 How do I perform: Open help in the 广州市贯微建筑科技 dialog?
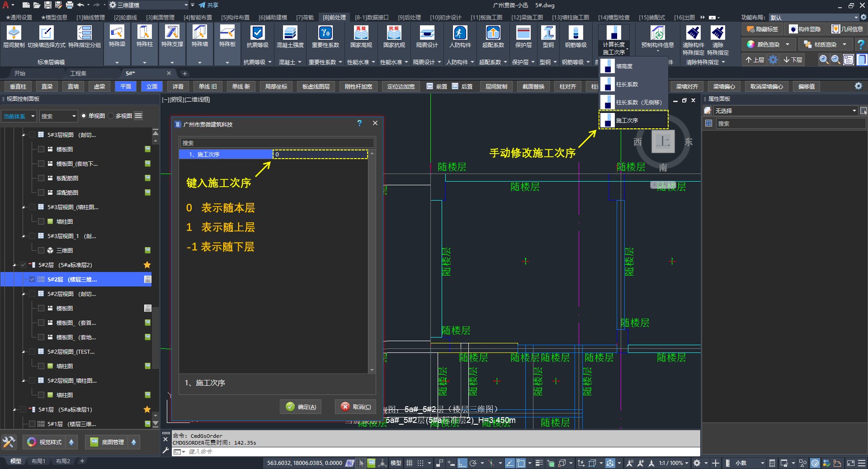click(x=359, y=123)
